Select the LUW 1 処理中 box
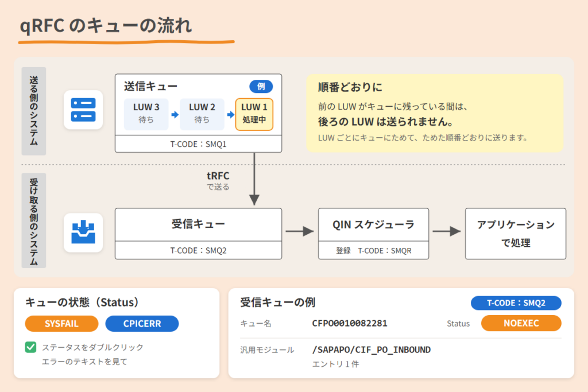 coord(254,114)
